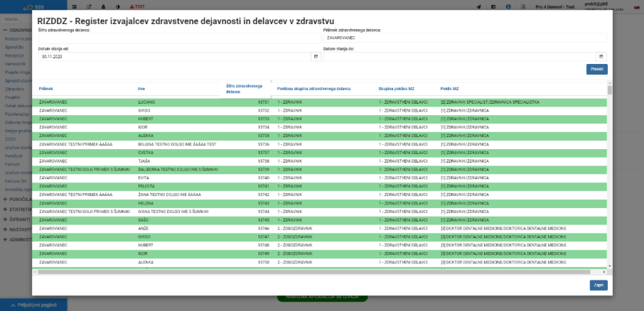The height and width of the screenshot is (311, 644).
Task: Expand the ADMINISTRACIJA section in sidebar
Action: click(17, 239)
